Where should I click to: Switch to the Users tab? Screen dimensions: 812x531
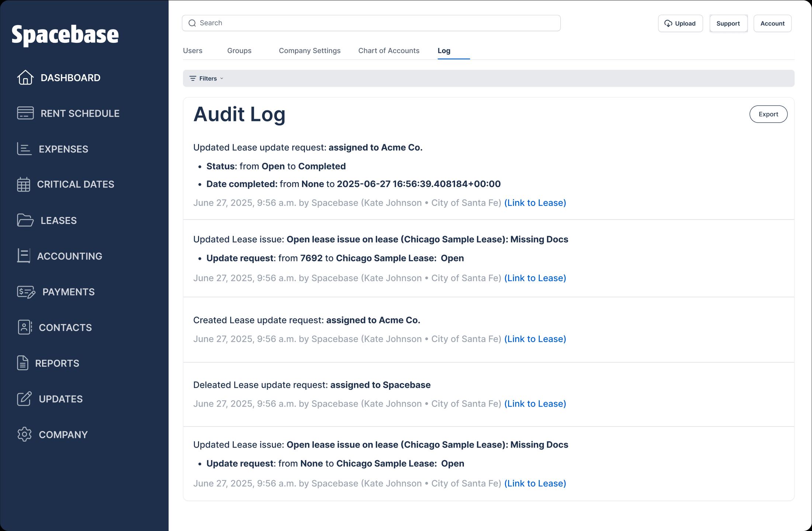[192, 51]
